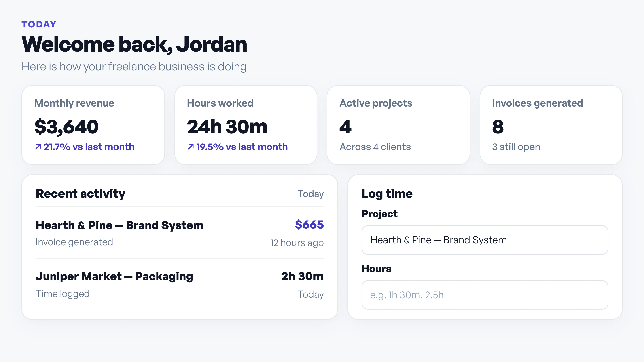Click '3 still open' invoices text
The width and height of the screenshot is (644, 362).
point(516,147)
